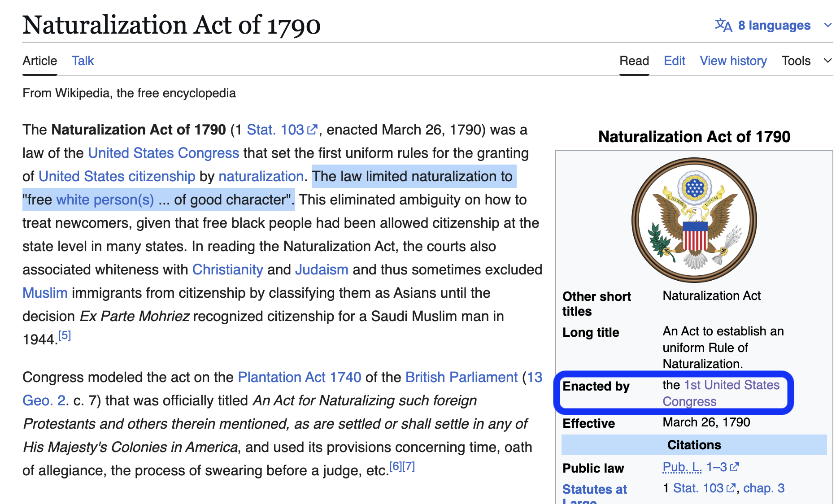Screen dimensions: 836x504
Task: Click the translate languages icon
Action: 723,25
